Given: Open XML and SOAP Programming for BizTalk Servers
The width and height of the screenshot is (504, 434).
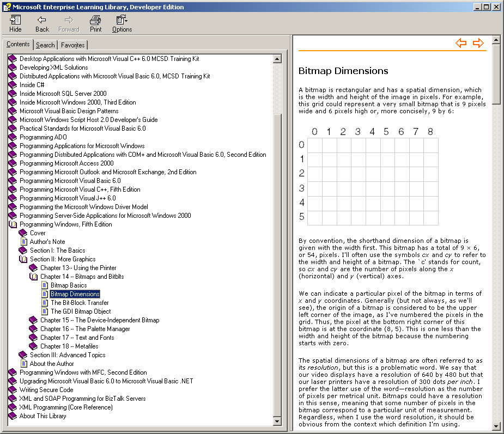Looking at the screenshot, I should coord(83,399).
